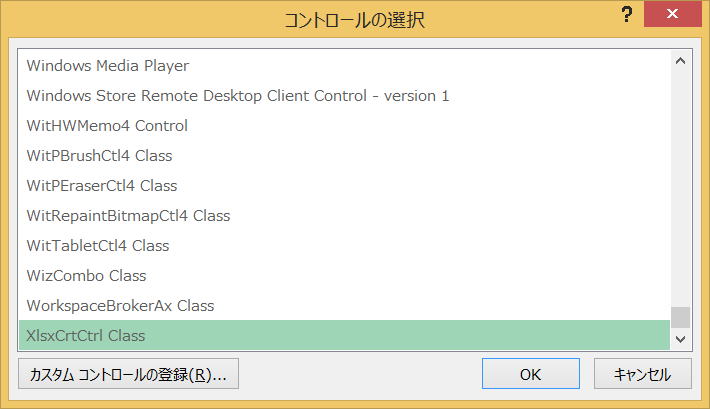This screenshot has width=710, height=409.
Task: Pick WitPEraserCtl4 Class from the list
Action: point(344,185)
